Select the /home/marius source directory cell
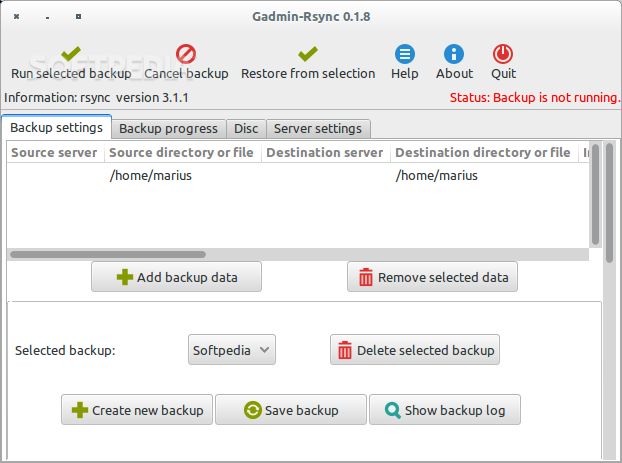The image size is (622, 463). [x=151, y=175]
